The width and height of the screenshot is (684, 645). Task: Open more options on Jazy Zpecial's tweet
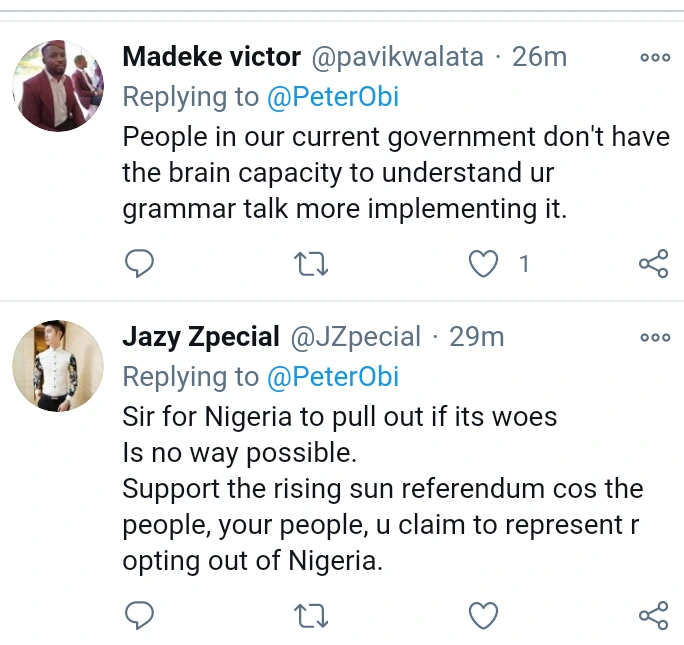(x=655, y=338)
